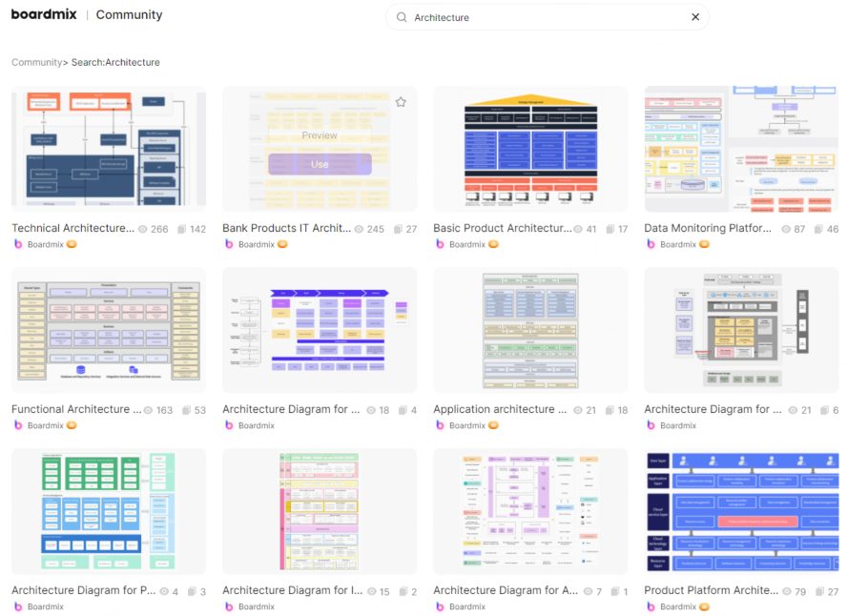
Task: Star the Bank Products IT template
Action: [x=401, y=102]
